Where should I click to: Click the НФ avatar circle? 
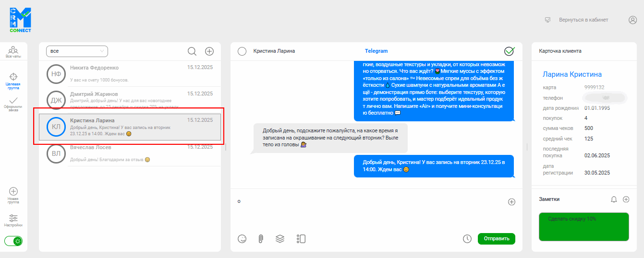56,74
